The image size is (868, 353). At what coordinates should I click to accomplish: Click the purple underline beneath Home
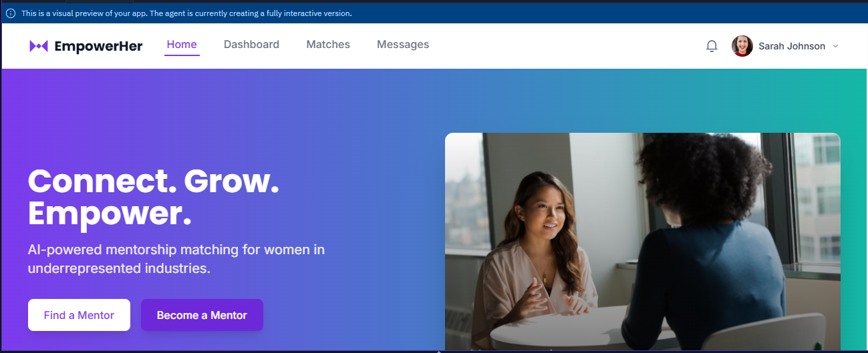[x=182, y=55]
